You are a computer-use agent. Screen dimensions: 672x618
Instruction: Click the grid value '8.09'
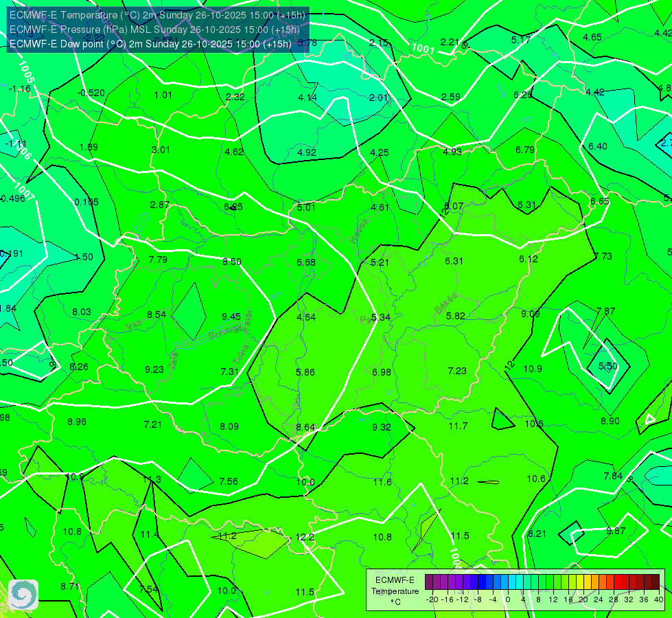pos(229,426)
